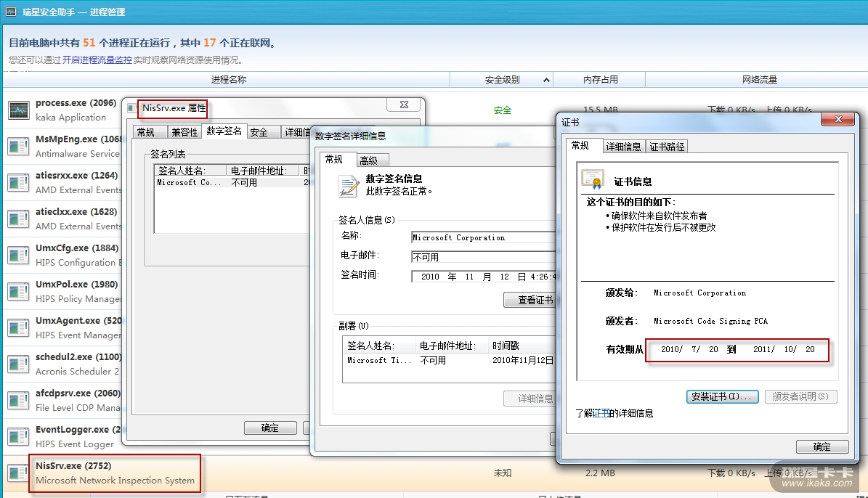
Task: Click the 时间戳 column in countersignatures
Action: click(522, 346)
